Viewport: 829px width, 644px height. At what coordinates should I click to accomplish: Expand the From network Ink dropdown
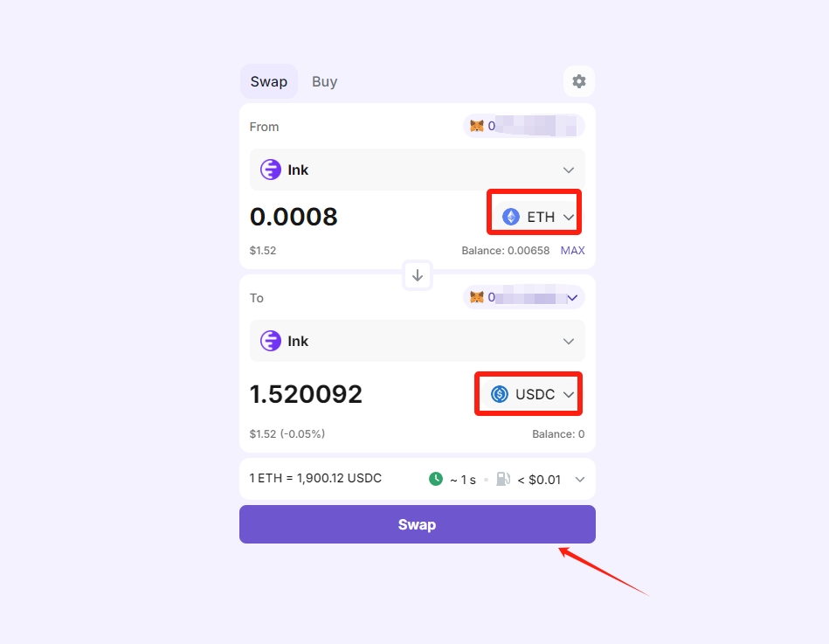418,170
